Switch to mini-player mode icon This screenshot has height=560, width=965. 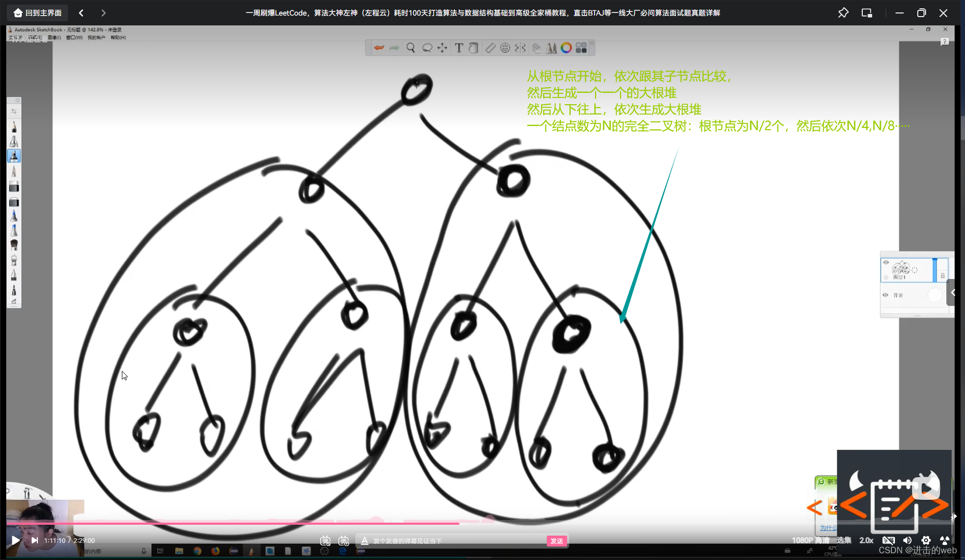[867, 12]
